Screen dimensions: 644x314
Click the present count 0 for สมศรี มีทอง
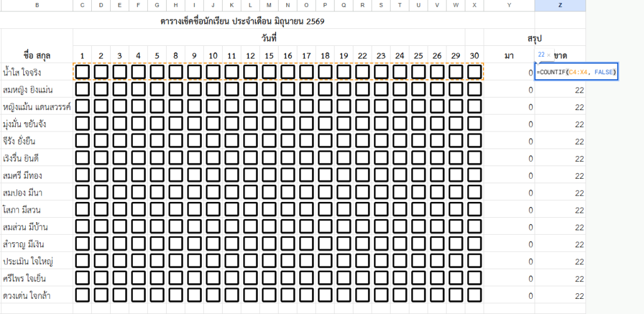[x=509, y=176]
